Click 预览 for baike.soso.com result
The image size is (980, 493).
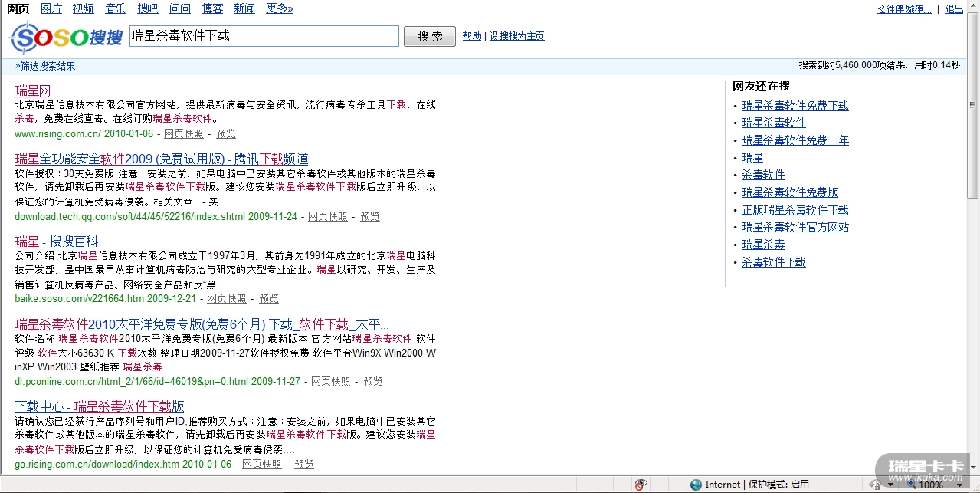[x=269, y=298]
